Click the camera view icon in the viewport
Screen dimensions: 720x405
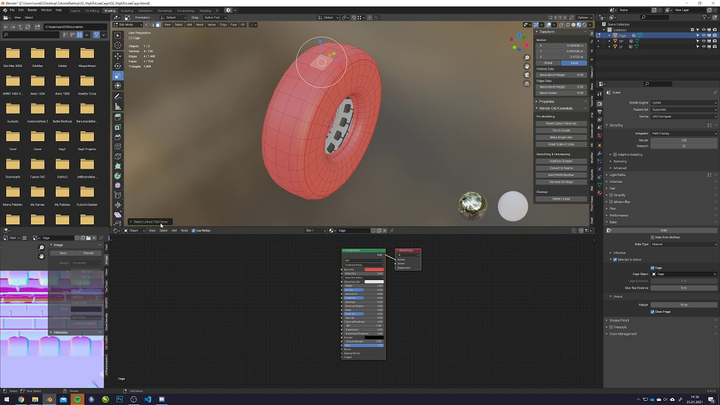[527, 76]
